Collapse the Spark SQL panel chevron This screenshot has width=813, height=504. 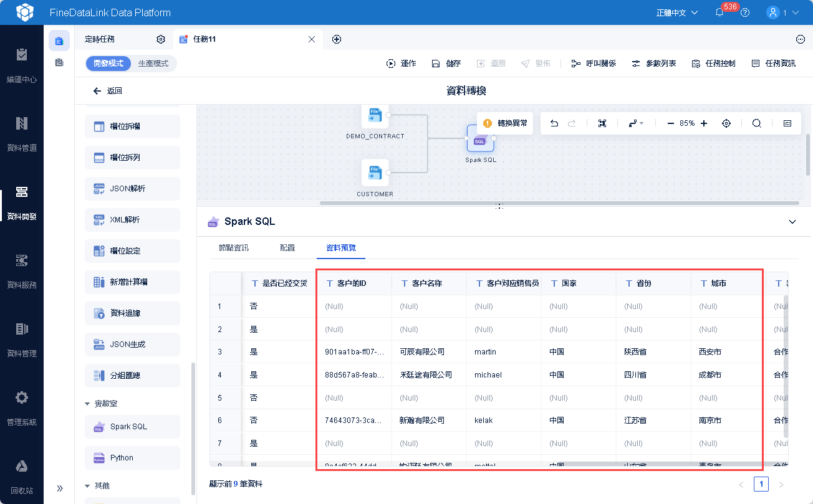[792, 222]
